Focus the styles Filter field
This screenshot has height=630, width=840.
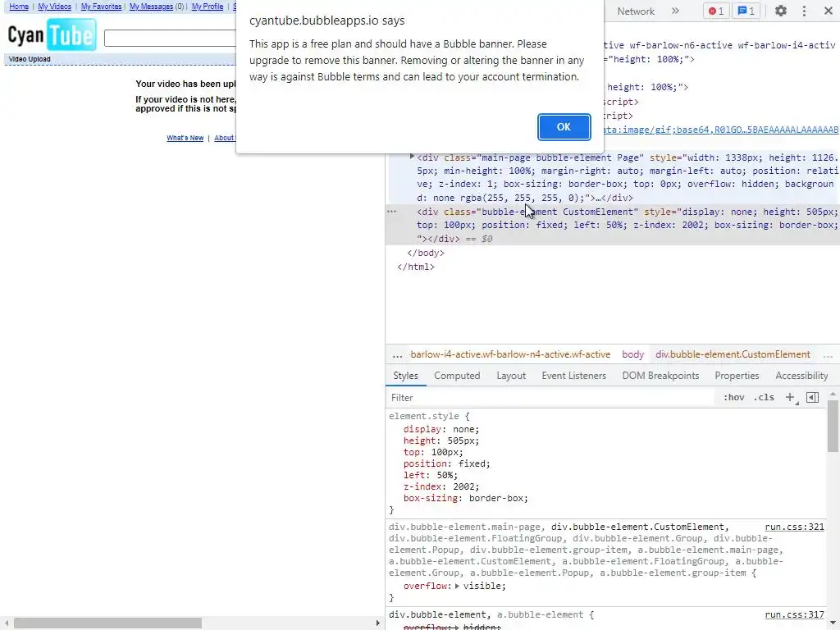(x=552, y=398)
